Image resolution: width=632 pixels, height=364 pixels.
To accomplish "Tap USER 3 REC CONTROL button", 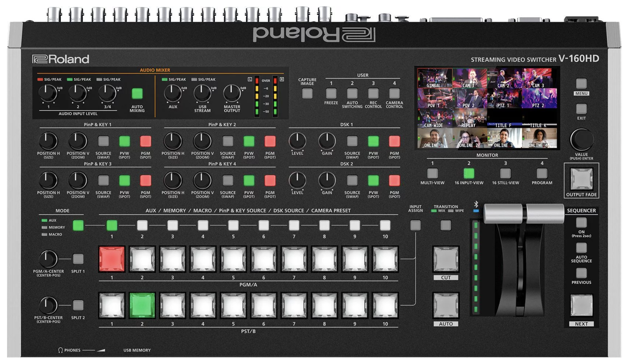I will (373, 93).
